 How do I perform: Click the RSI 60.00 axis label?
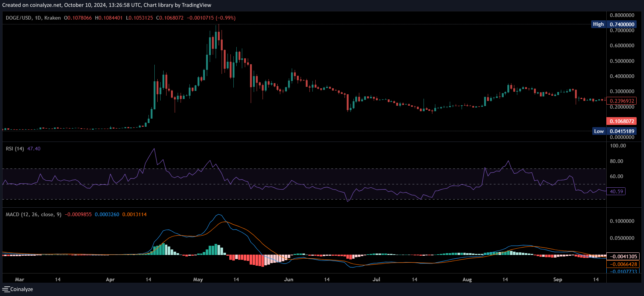(x=616, y=176)
